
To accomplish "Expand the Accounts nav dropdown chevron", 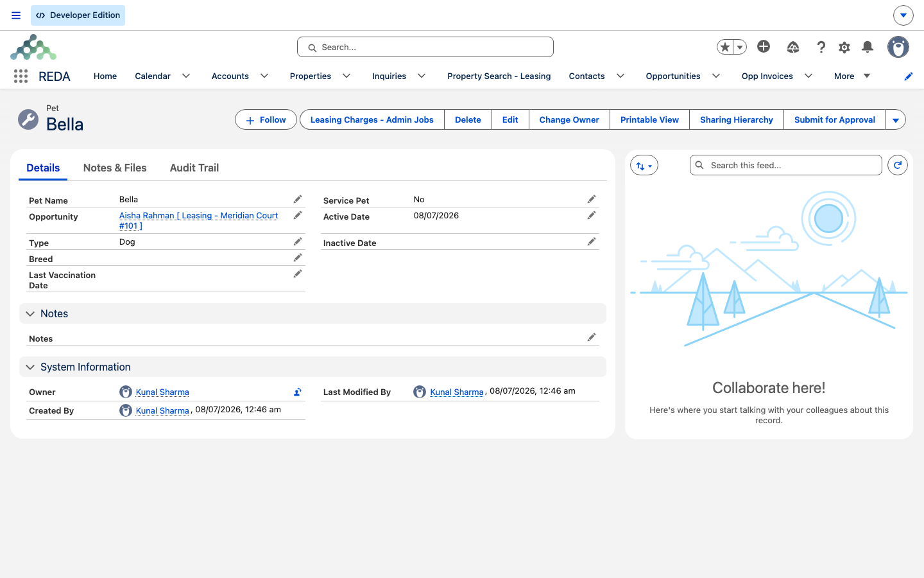I will pos(264,76).
